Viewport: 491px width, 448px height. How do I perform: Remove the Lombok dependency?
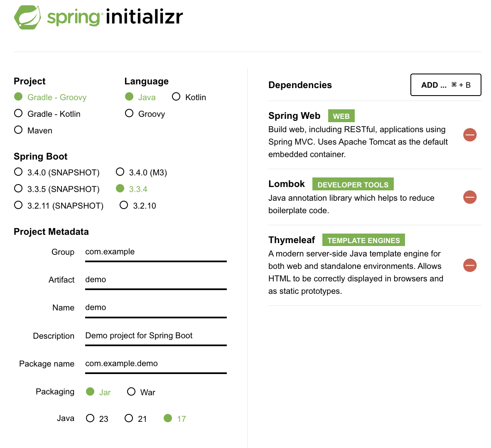click(x=470, y=197)
